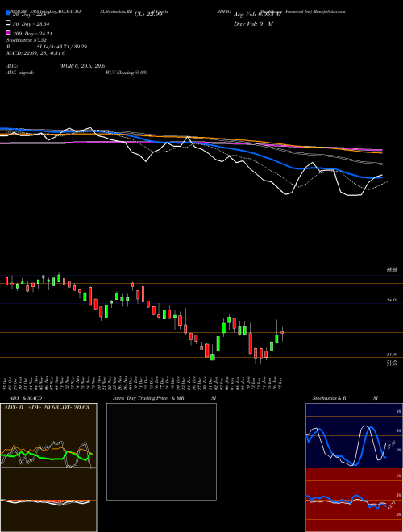Click the 24.19 price axis label
The image size is (403, 532).
coord(392,301)
